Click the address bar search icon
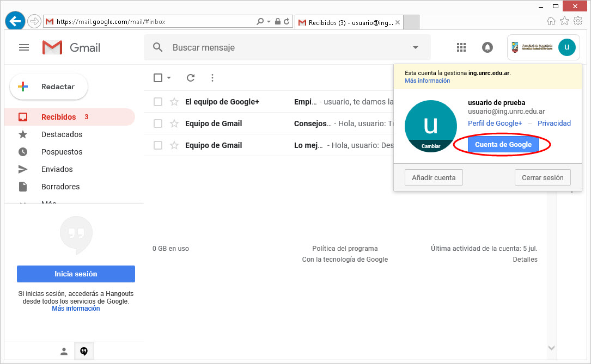 [260, 21]
